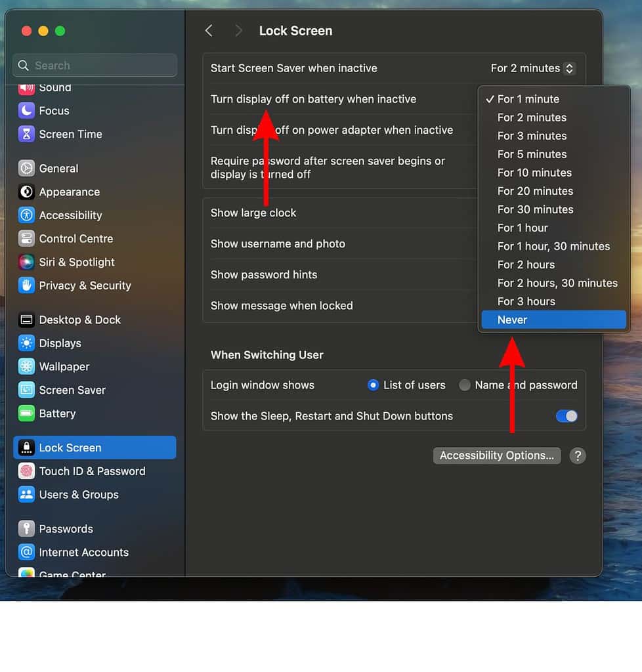Viewport: 642px width, 672px height.
Task: Open Siri & Spotlight settings
Action: coord(26,262)
